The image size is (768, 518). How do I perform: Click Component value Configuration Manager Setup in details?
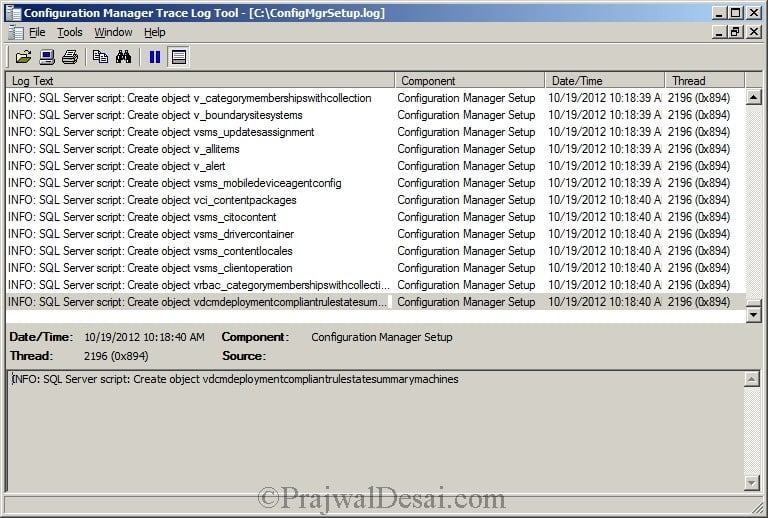pos(382,337)
